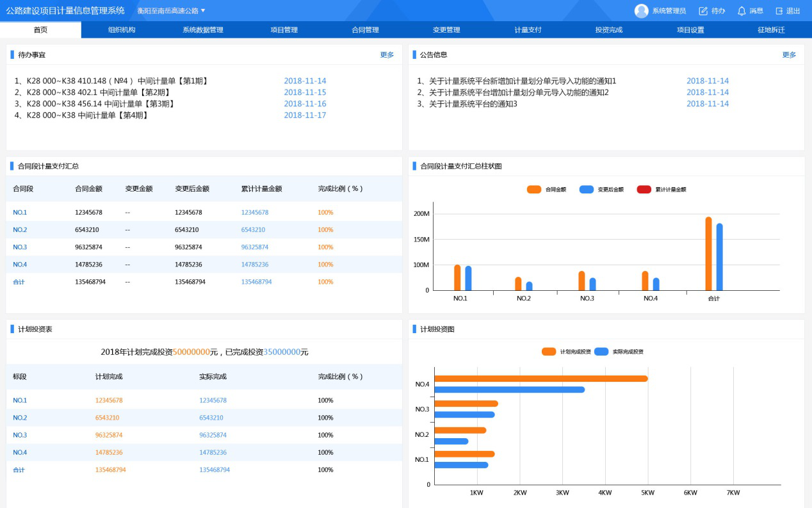Select the 系统数据管理 navigation tab

202,30
